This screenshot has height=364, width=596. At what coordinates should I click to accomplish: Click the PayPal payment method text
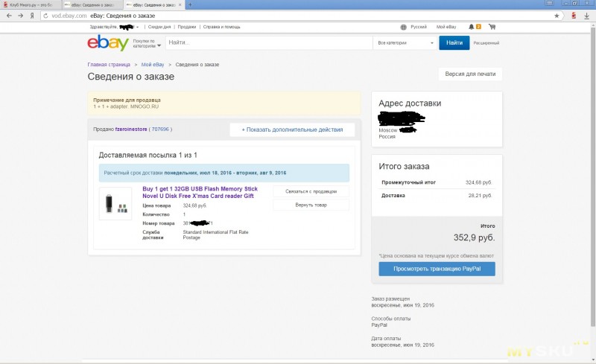(379, 325)
